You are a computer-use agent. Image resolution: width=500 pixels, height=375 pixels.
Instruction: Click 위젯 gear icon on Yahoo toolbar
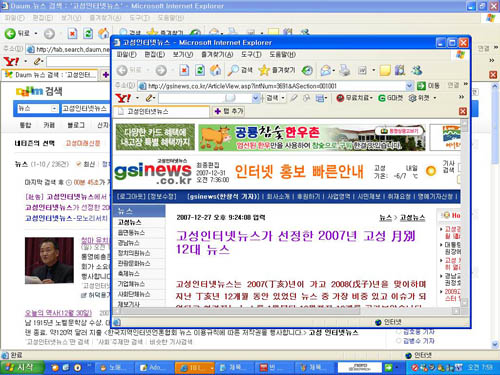click(x=413, y=98)
